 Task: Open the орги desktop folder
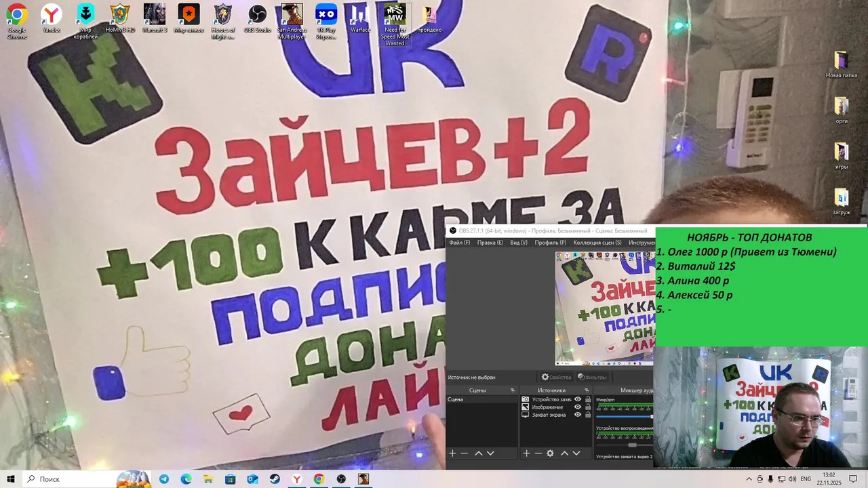click(841, 110)
